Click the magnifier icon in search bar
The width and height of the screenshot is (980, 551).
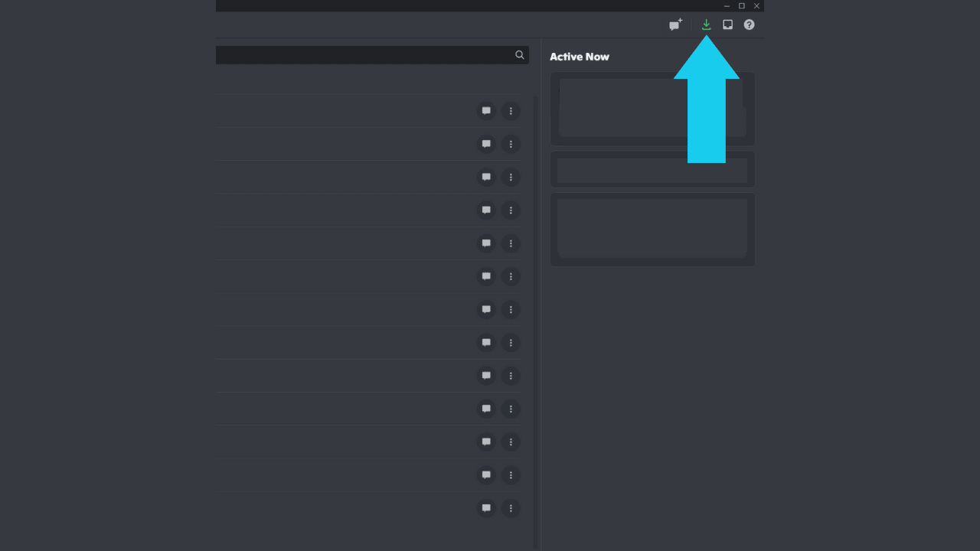[519, 55]
